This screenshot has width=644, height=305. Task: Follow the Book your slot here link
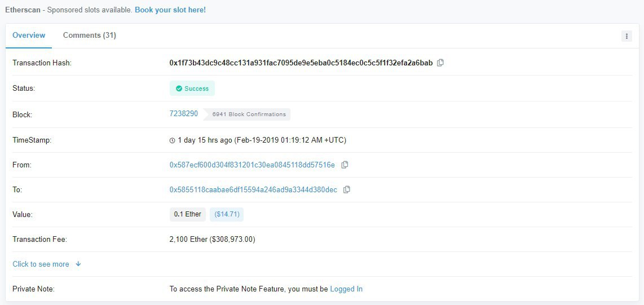click(x=170, y=10)
